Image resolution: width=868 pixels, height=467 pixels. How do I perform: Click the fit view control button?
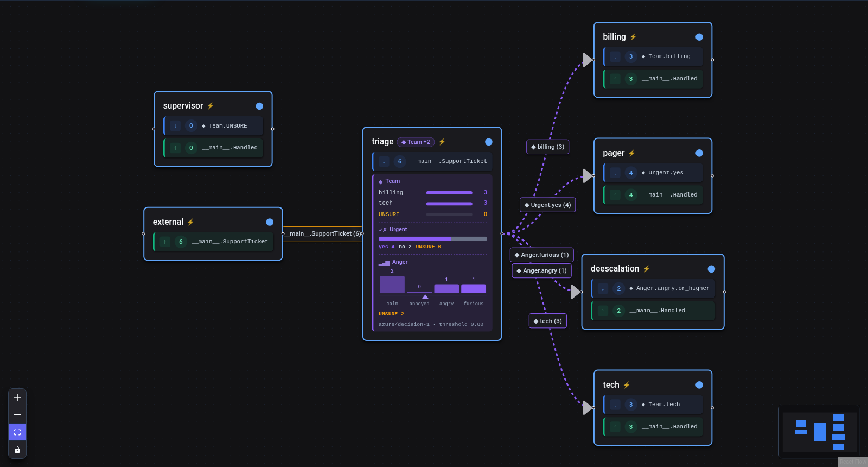[x=17, y=432]
